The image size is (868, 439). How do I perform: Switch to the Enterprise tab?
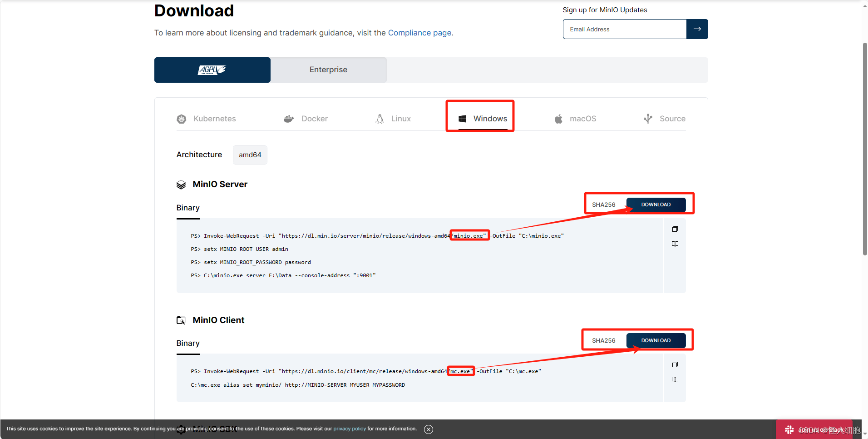coord(329,70)
